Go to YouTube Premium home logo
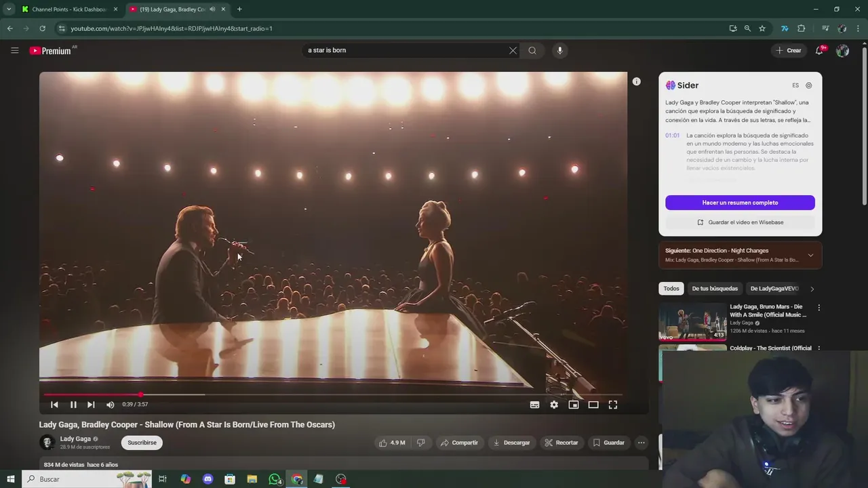868x488 pixels. tap(51, 50)
